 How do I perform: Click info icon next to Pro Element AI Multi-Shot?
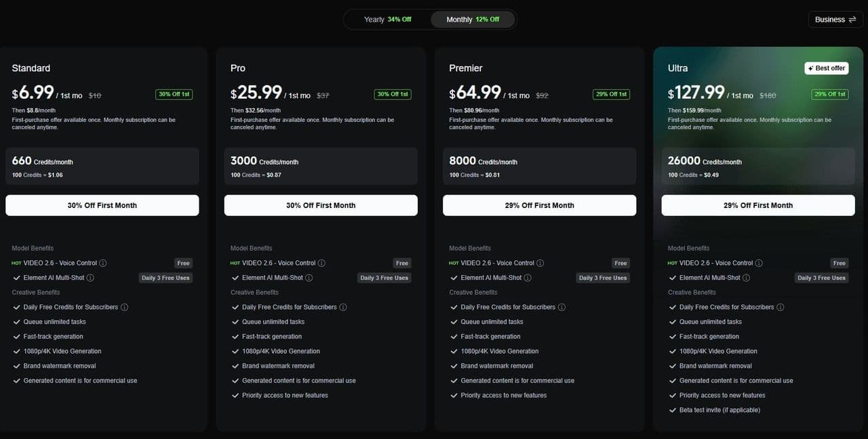point(309,278)
